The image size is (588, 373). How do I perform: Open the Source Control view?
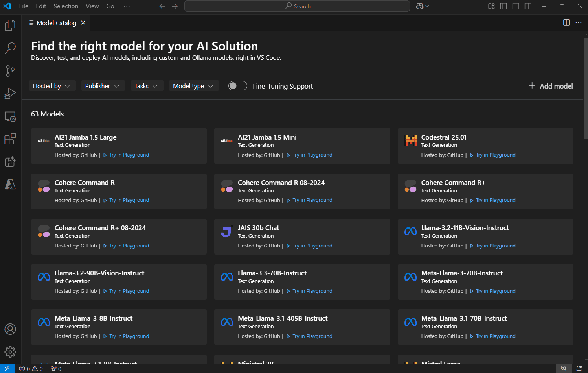pyautogui.click(x=10, y=71)
